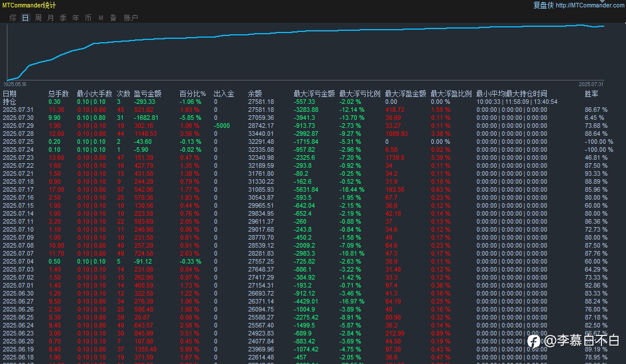Click the 盈亏金额 column header
Screen dimensions: 626x364
click(x=147, y=94)
